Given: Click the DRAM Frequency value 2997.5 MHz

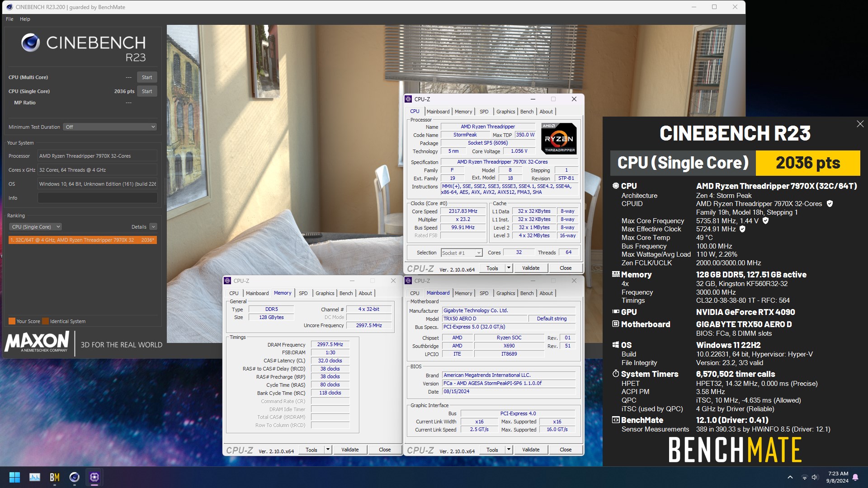Looking at the screenshot, I should (x=330, y=344).
